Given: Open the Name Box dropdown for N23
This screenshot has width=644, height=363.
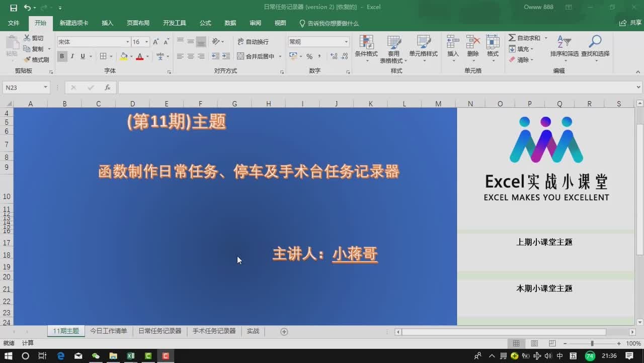Looking at the screenshot, I should click(45, 88).
